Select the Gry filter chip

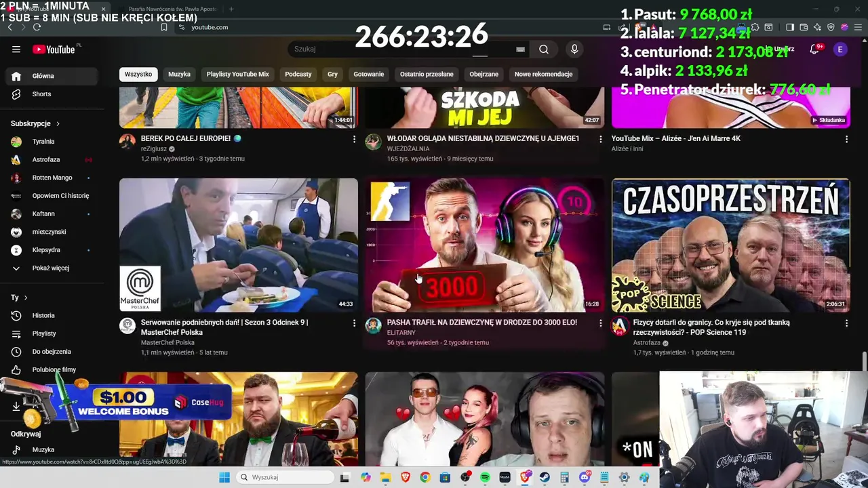(x=332, y=74)
